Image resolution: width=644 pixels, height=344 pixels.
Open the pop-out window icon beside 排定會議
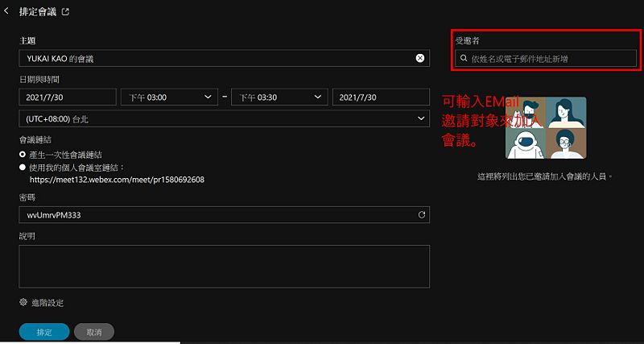tap(65, 12)
